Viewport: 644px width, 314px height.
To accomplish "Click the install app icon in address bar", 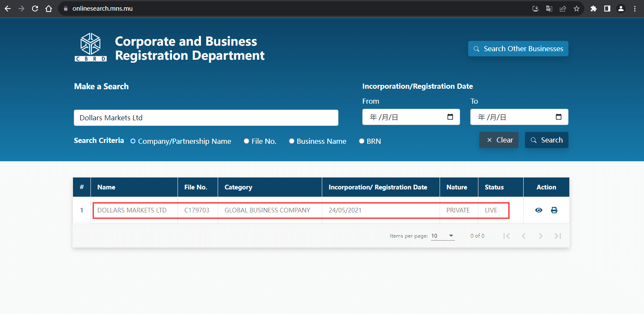I will click(536, 9).
